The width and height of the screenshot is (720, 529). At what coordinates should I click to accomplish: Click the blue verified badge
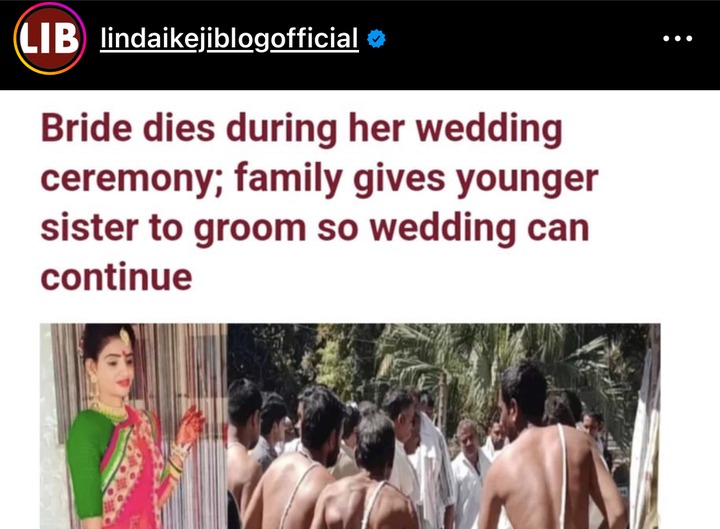point(376,39)
